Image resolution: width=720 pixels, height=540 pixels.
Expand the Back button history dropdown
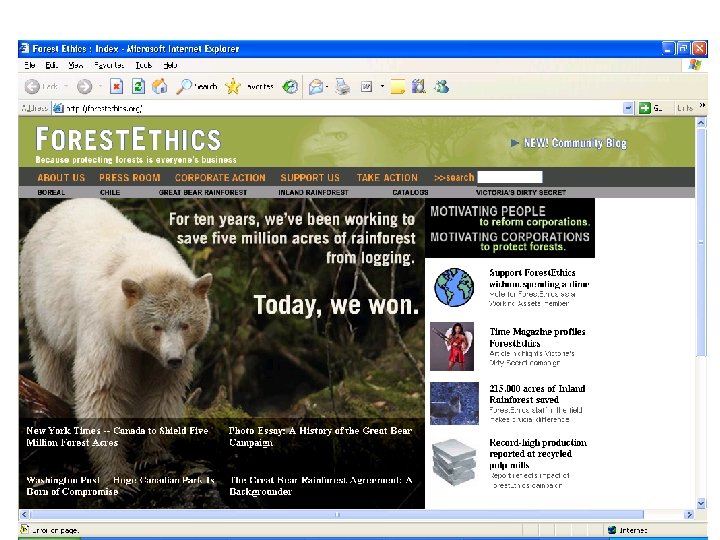pos(66,86)
